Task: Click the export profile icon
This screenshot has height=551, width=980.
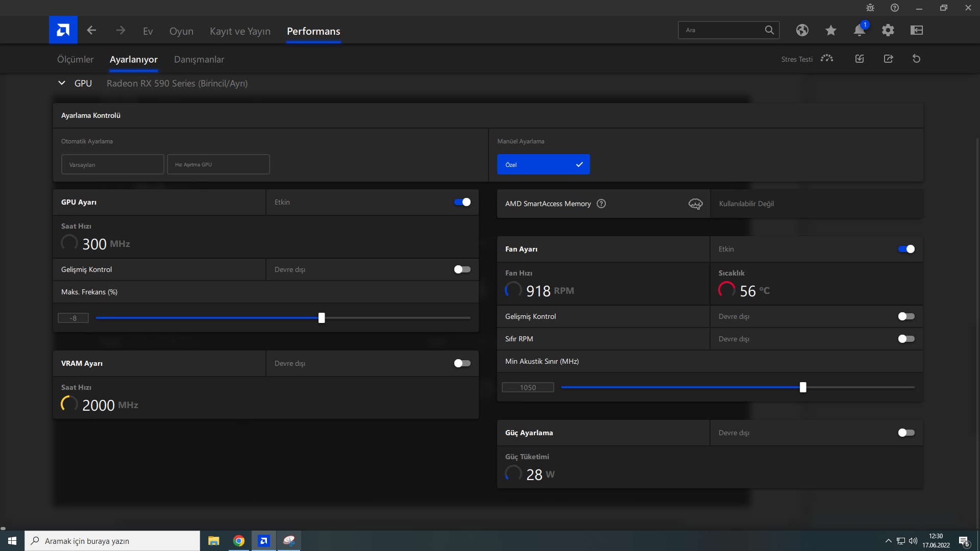Action: 888,59
